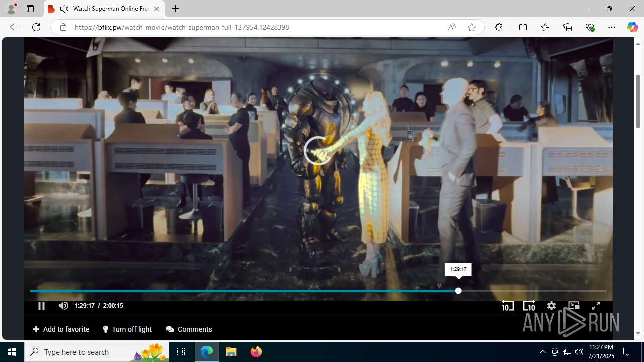Open the Copilot sidebar
The image size is (644, 362).
coord(632,27)
